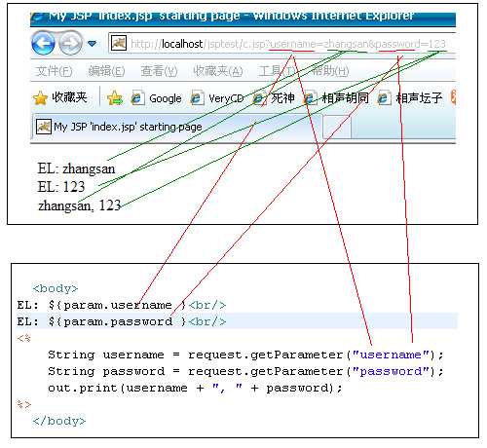The width and height of the screenshot is (487, 448).
Task: Click the Internet Explorer title bar text
Action: [231, 16]
